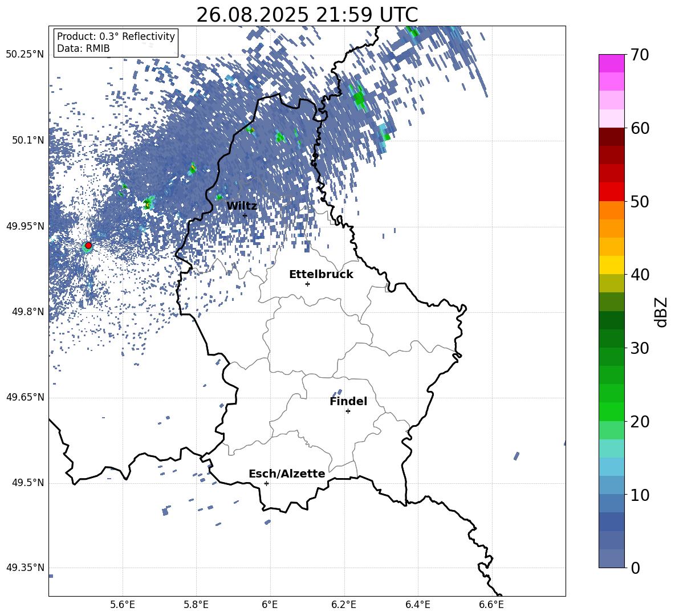The height and width of the screenshot is (616, 675).
Task: Click the orange colorbar segment just below 50
Action: 612,210
